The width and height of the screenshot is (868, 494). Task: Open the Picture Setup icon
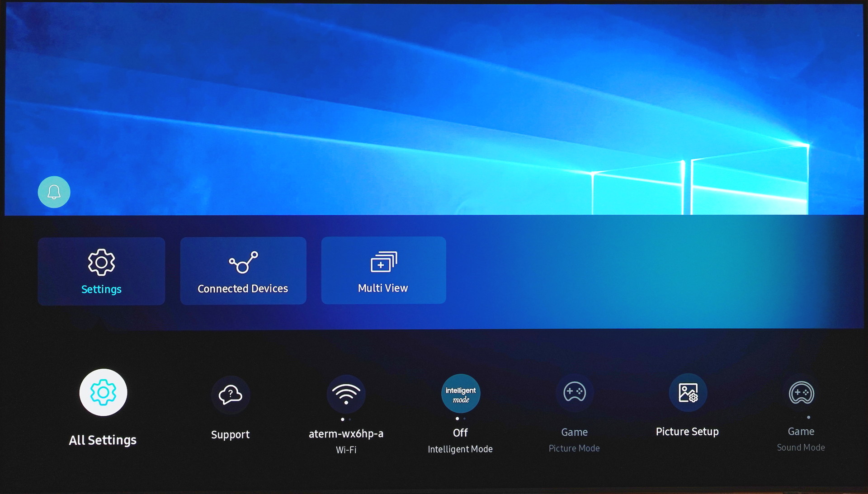point(688,392)
